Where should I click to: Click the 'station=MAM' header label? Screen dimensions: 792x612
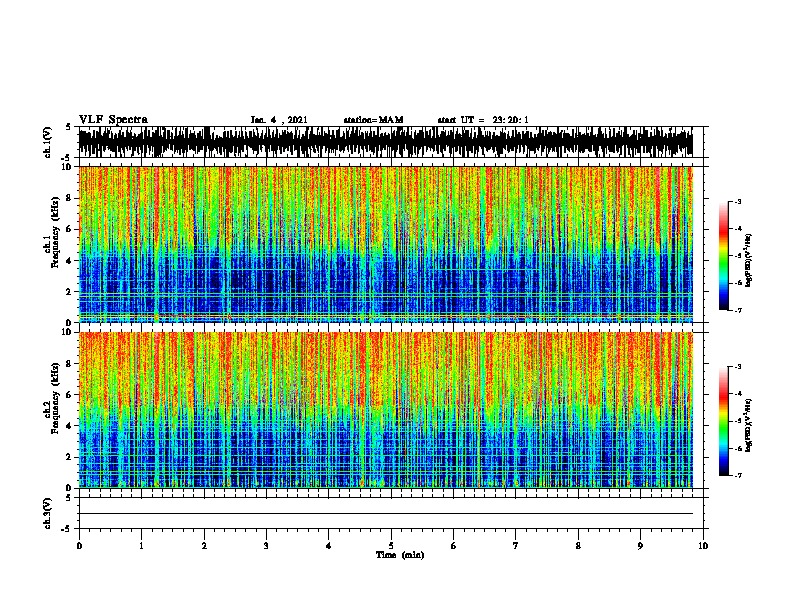[x=373, y=120]
